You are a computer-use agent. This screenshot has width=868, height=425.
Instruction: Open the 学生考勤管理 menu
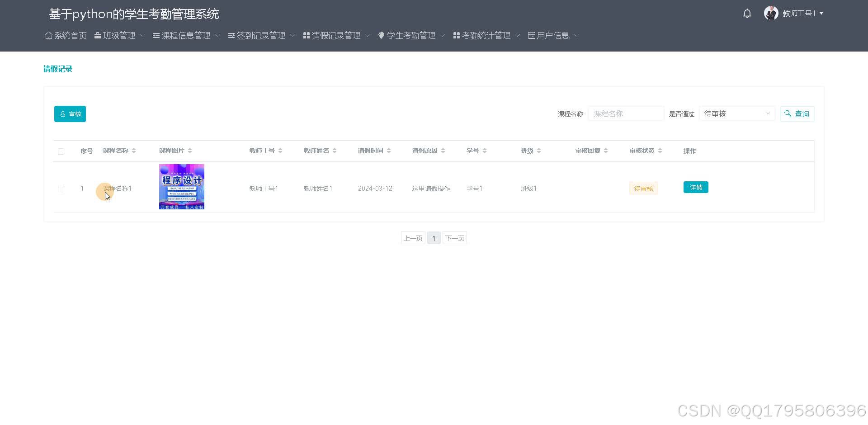411,35
